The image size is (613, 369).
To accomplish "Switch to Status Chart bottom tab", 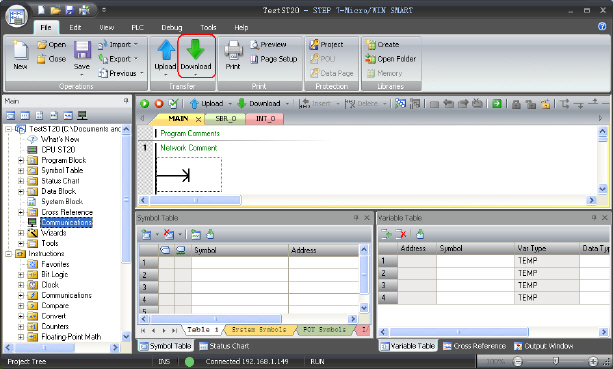I will [x=224, y=346].
